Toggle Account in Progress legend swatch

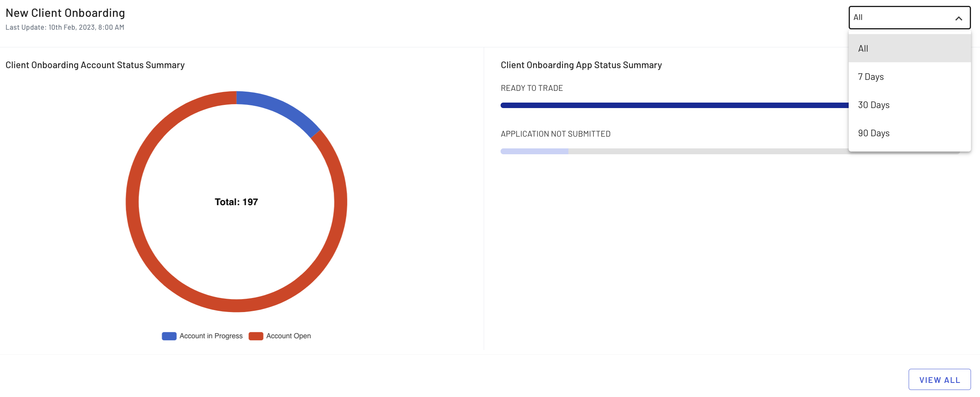(x=169, y=336)
